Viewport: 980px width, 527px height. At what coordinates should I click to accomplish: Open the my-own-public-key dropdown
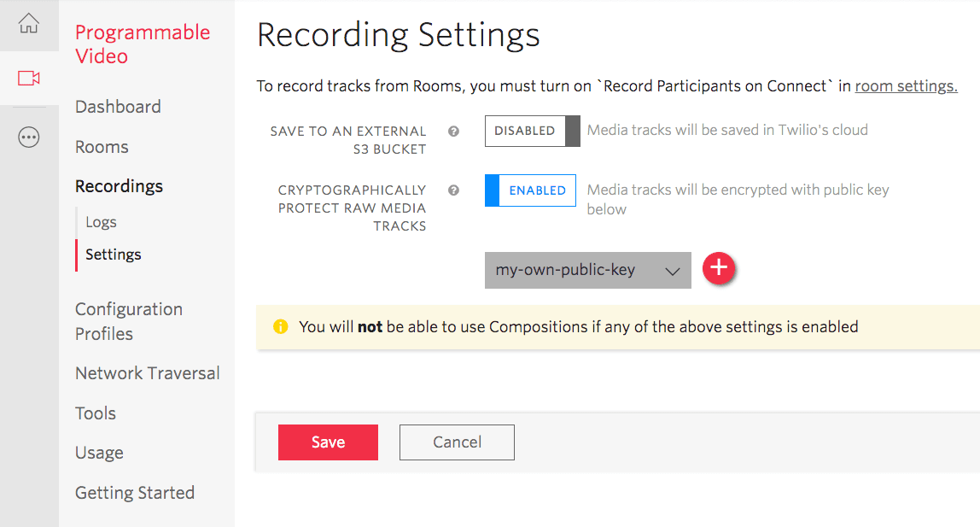[x=587, y=269]
